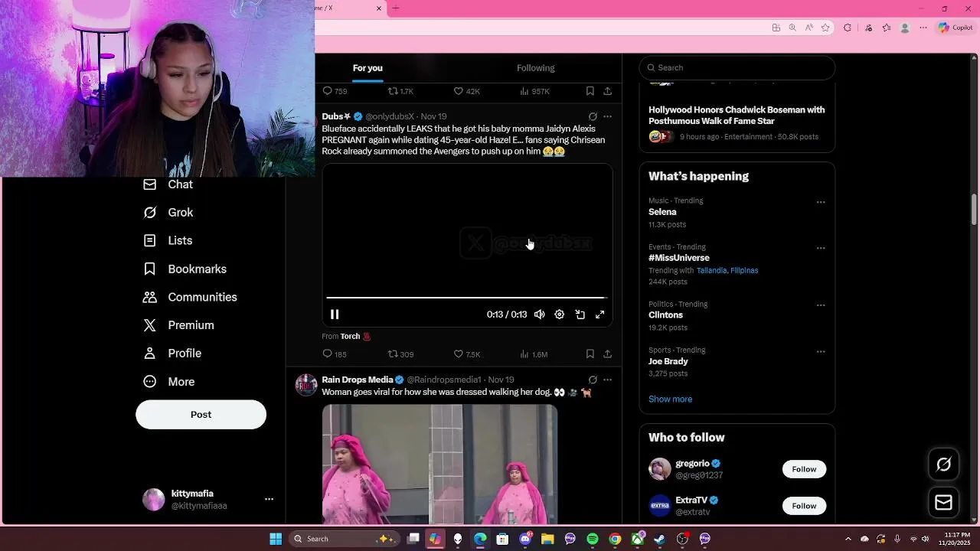
Task: Open the Windows Start menu
Action: tap(276, 539)
